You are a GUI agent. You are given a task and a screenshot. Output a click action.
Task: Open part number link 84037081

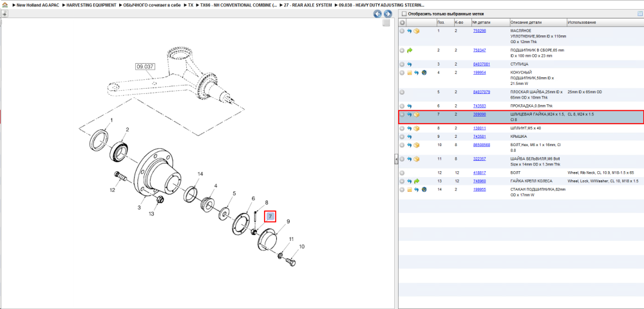pyautogui.click(x=481, y=64)
